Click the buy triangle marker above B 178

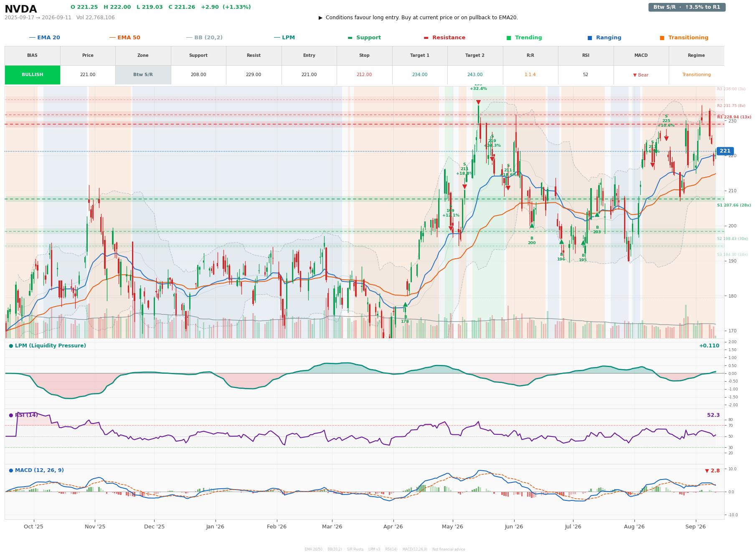[x=405, y=304]
